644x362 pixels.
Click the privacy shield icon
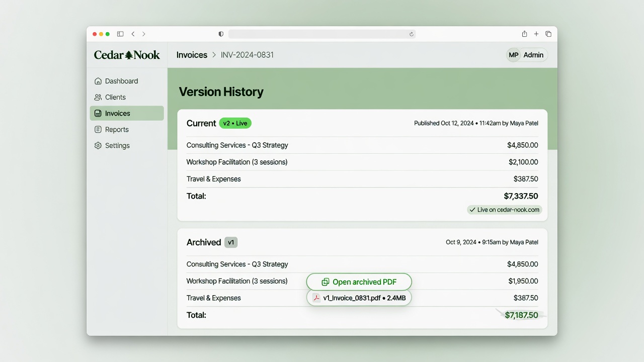coord(221,34)
